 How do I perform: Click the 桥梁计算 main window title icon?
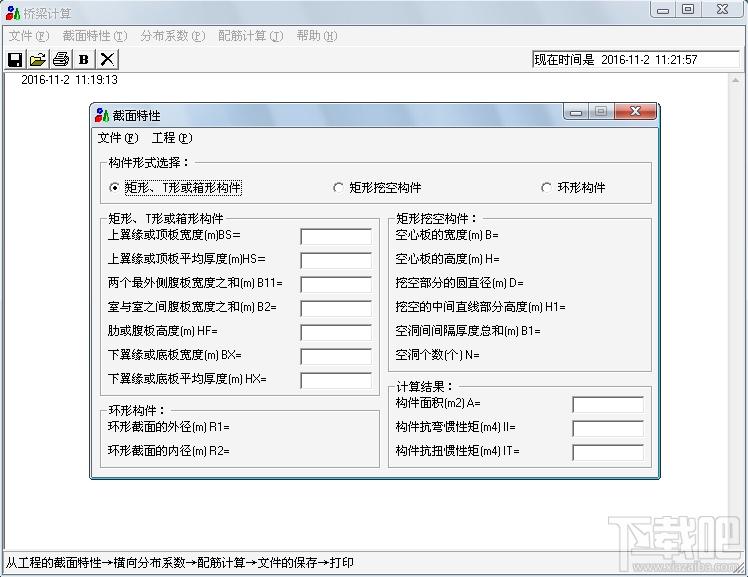(x=13, y=13)
